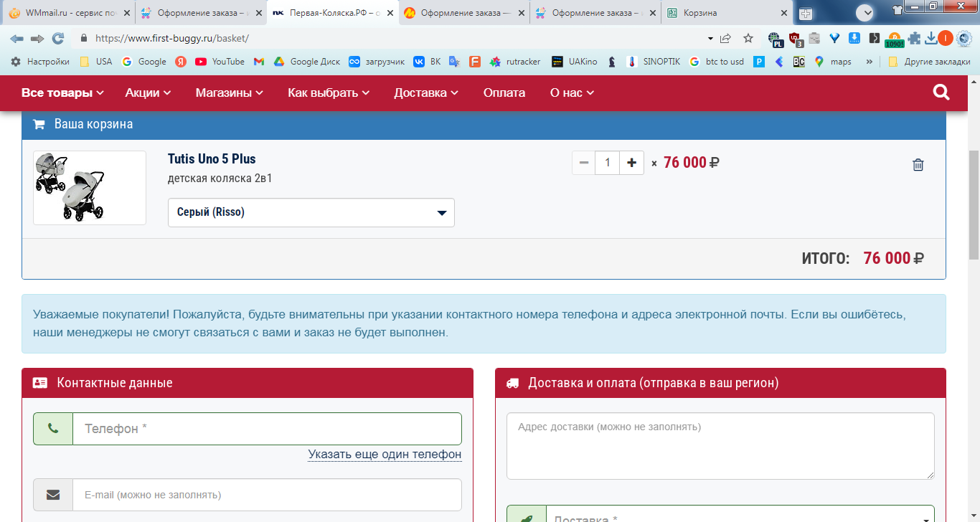Click Tutis Uno 5 Plus product link
Image resolution: width=980 pixels, height=522 pixels.
coord(212,158)
